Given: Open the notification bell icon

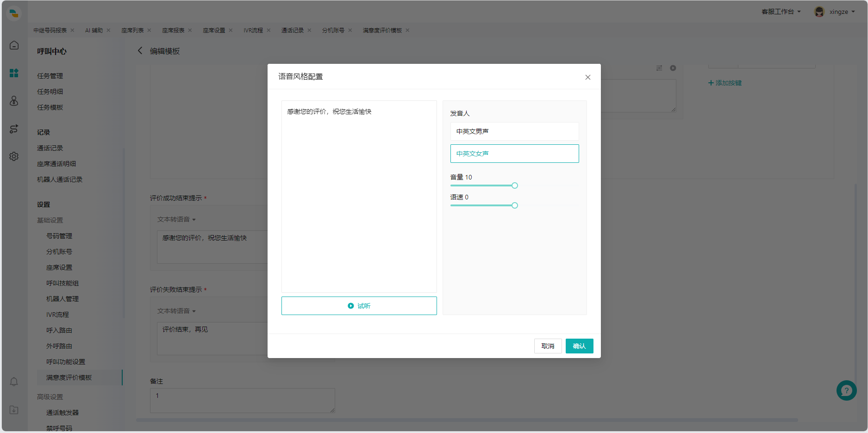Looking at the screenshot, I should pyautogui.click(x=14, y=382).
